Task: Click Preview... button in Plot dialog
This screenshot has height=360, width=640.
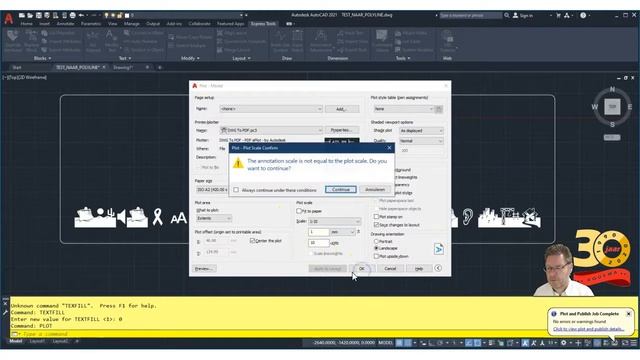Action: coord(204,269)
